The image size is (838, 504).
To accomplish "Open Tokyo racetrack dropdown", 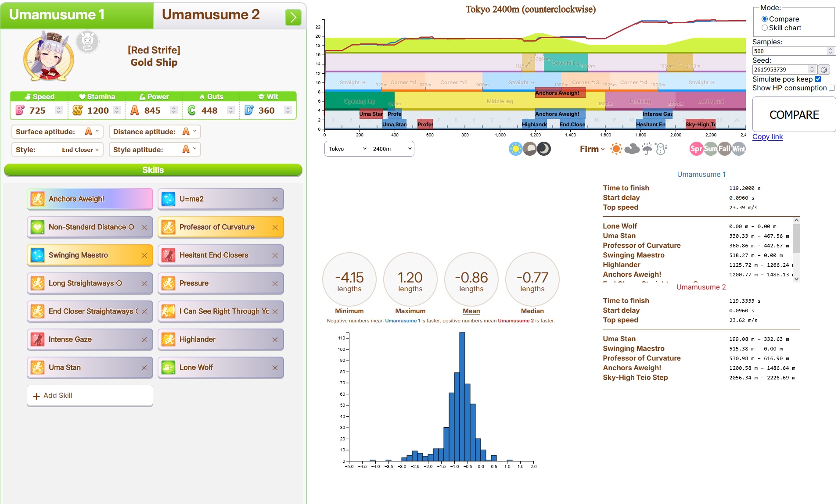I will [x=347, y=149].
